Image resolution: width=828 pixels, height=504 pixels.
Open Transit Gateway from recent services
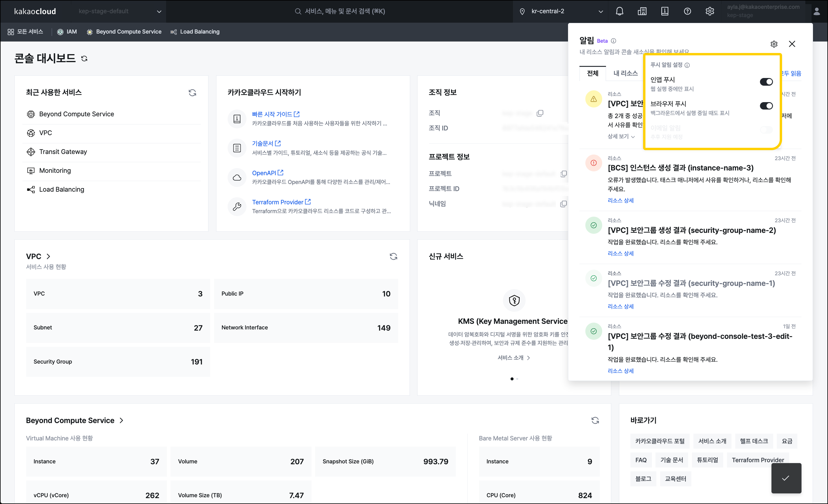[112, 152]
